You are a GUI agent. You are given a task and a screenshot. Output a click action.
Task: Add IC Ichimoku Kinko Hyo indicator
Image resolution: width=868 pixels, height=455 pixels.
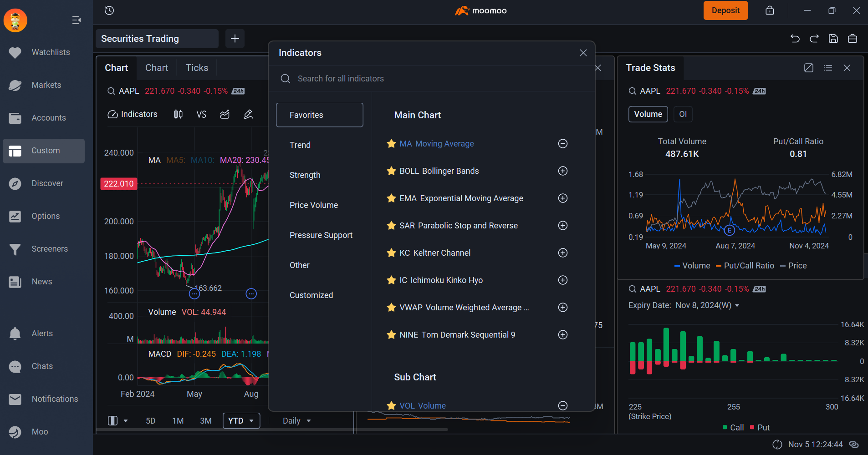coord(563,280)
